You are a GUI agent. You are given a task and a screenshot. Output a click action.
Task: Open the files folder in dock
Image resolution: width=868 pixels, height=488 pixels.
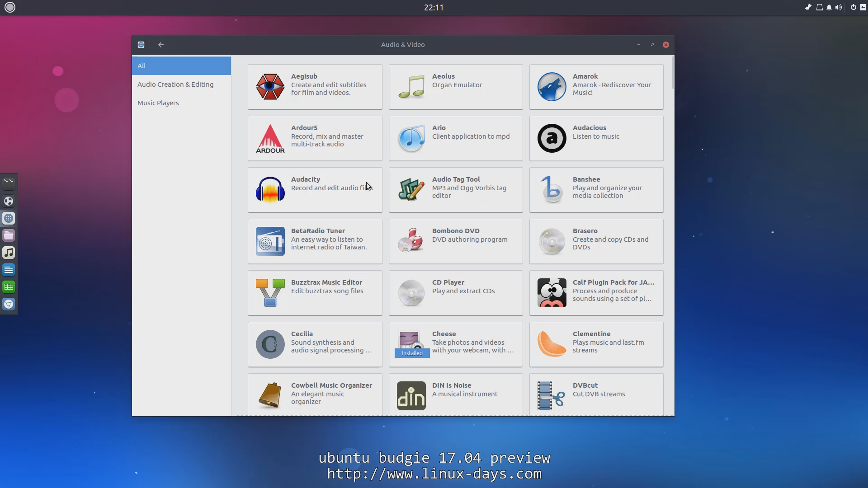coord(9,235)
